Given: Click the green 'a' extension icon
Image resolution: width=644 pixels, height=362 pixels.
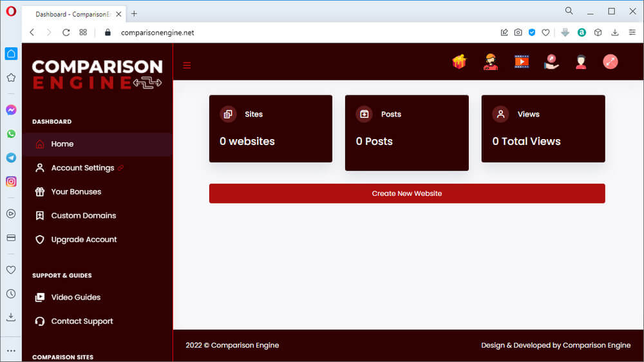Looking at the screenshot, I should tap(582, 32).
